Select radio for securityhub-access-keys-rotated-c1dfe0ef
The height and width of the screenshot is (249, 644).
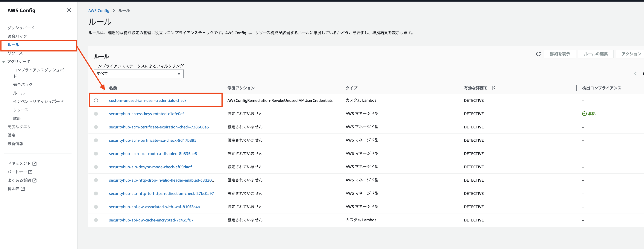96,114
